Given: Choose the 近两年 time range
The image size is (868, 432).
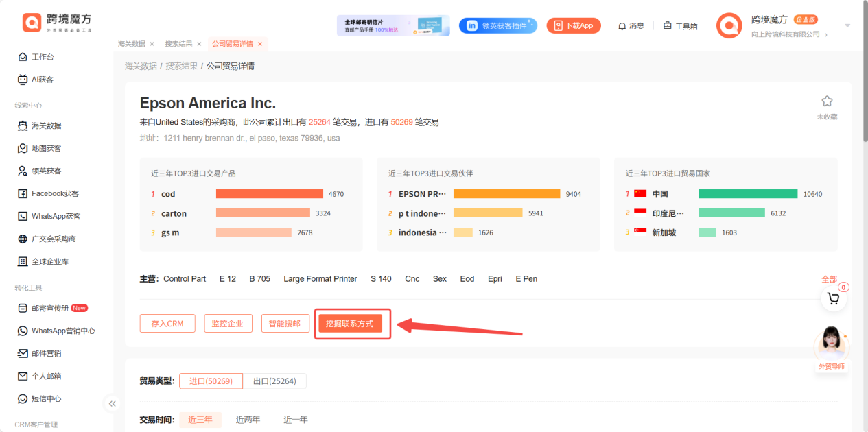Looking at the screenshot, I should 248,420.
